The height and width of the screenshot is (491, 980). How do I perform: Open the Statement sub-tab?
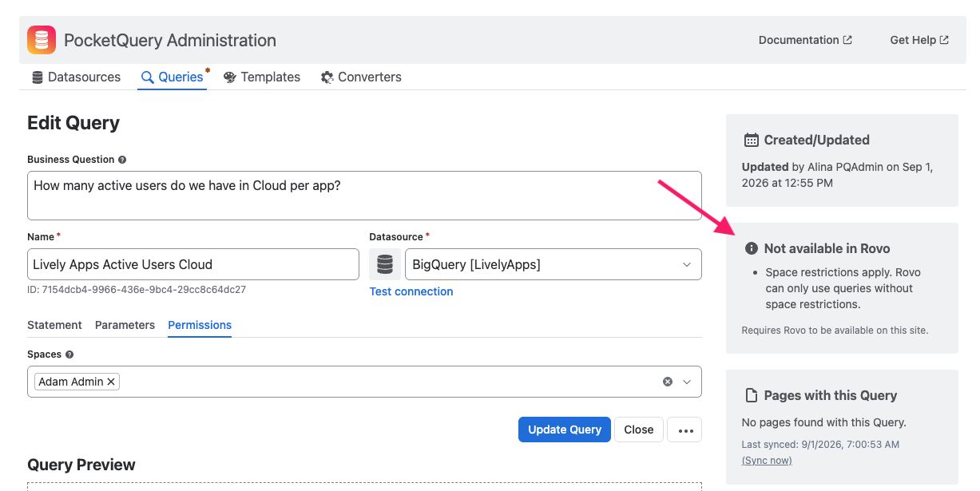pos(54,325)
